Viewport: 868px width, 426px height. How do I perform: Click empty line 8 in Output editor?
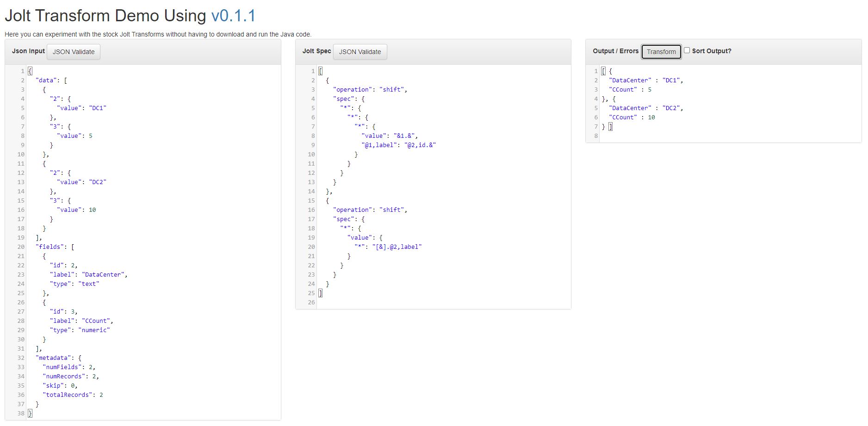point(730,136)
